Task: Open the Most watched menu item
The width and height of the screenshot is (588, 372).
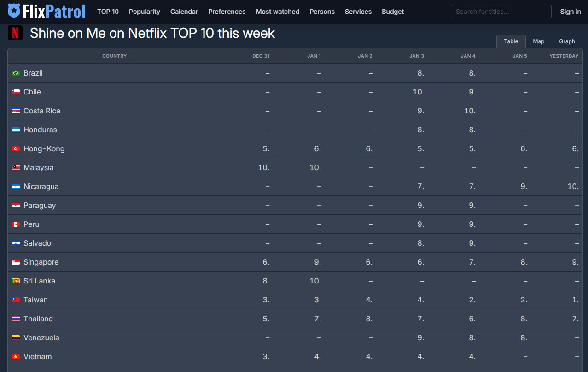Action: [277, 12]
